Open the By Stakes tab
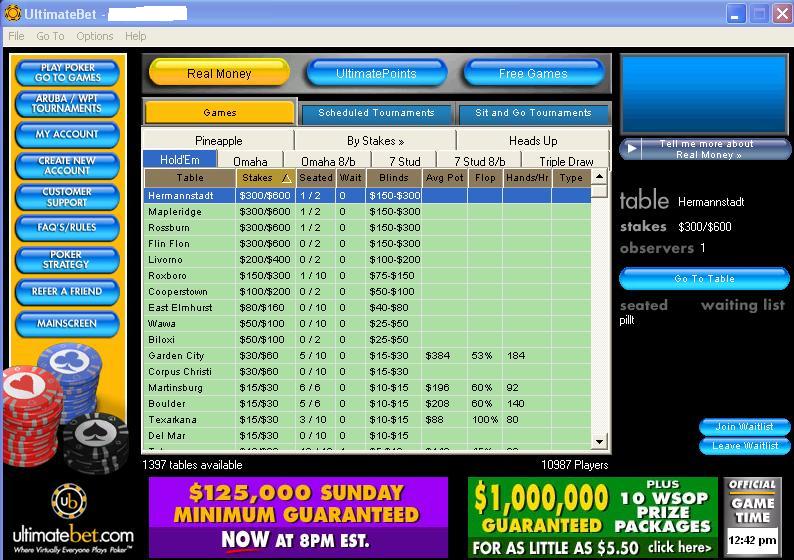794x560 pixels. click(x=375, y=141)
